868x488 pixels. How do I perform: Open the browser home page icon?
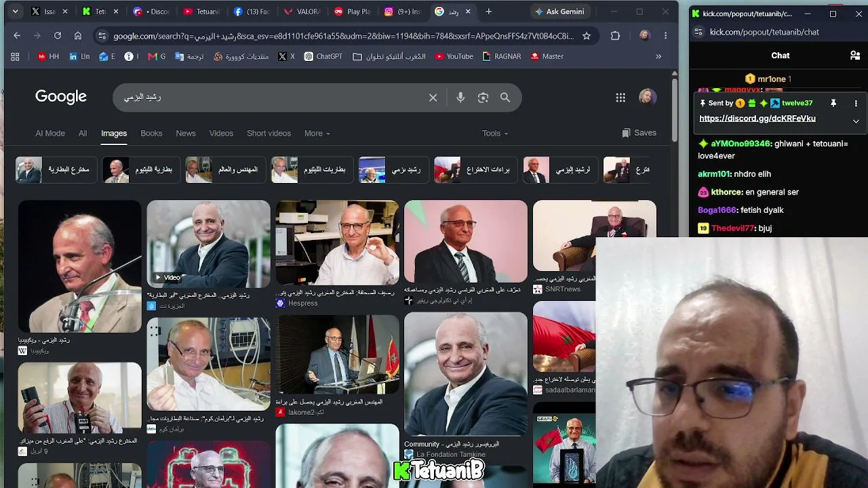click(x=78, y=36)
